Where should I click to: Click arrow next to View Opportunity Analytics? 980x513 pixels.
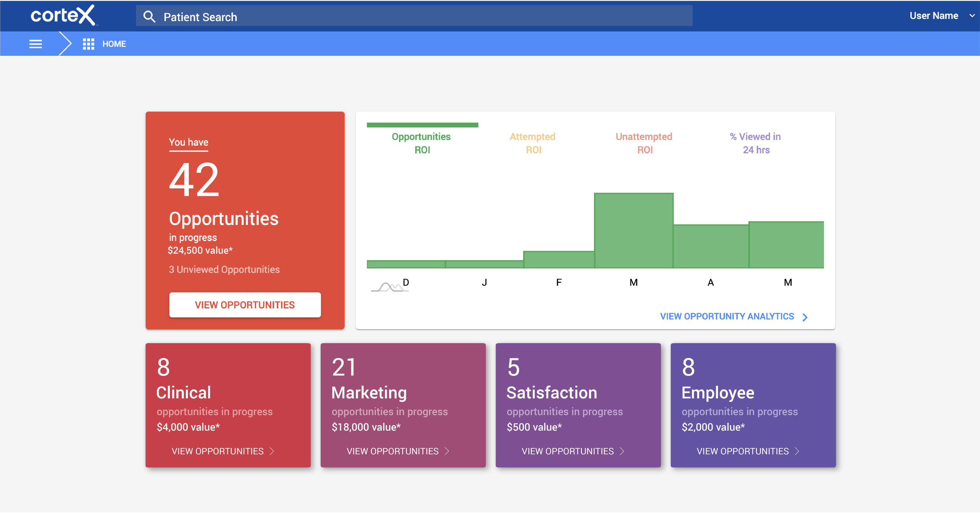coord(805,317)
